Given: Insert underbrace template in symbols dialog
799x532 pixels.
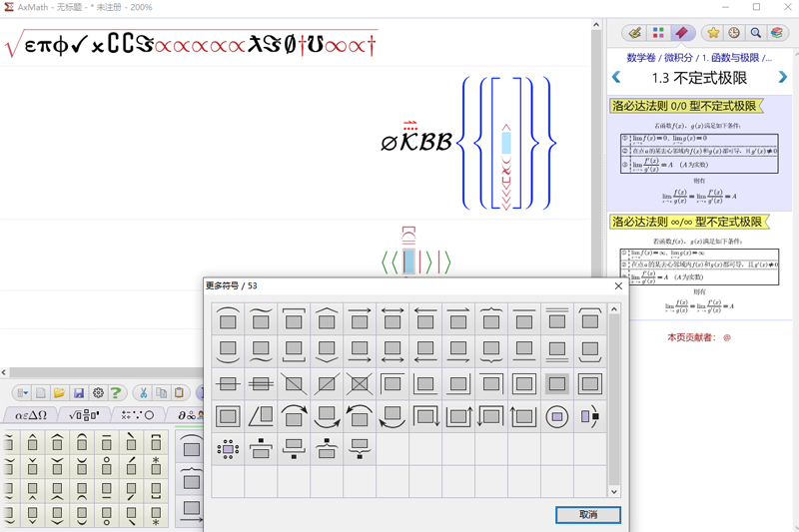Looking at the screenshot, I should tap(491, 351).
